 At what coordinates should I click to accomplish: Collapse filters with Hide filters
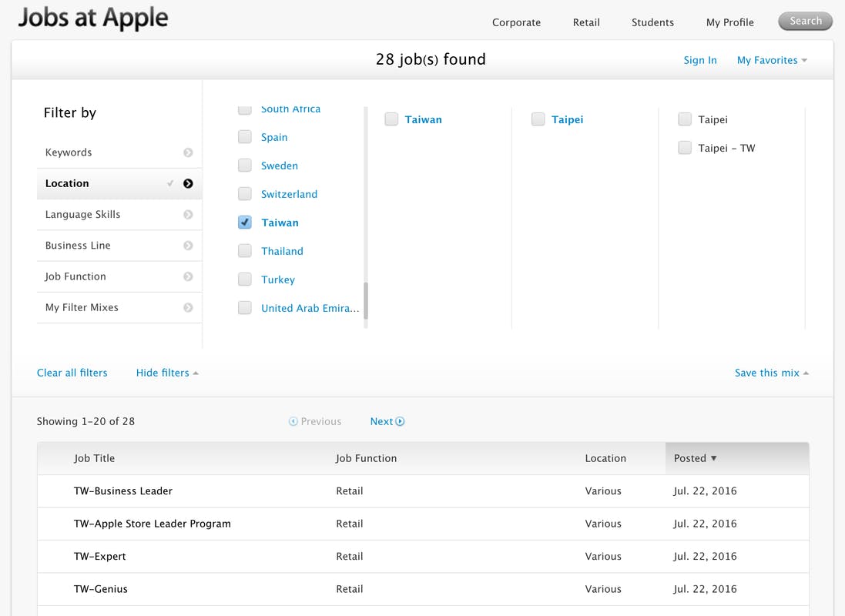pos(167,373)
